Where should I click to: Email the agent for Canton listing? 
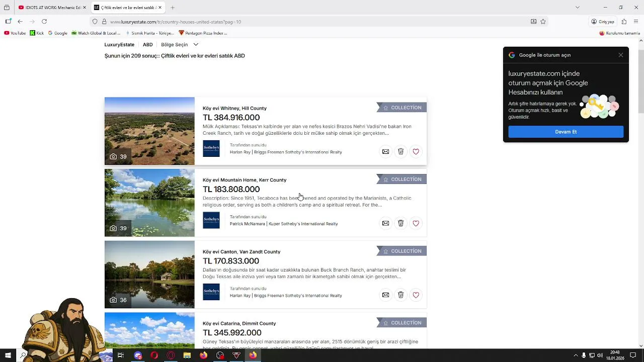385,295
